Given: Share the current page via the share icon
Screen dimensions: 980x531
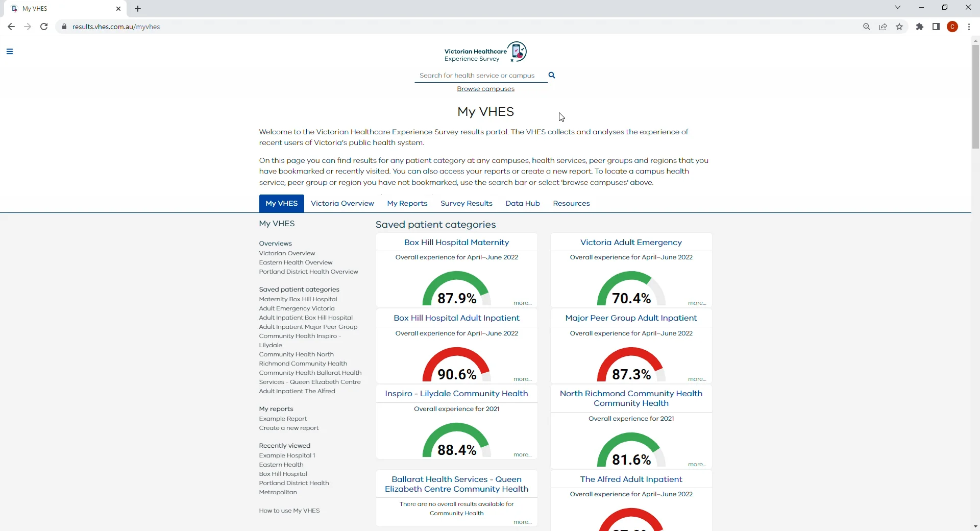Looking at the screenshot, I should (883, 27).
